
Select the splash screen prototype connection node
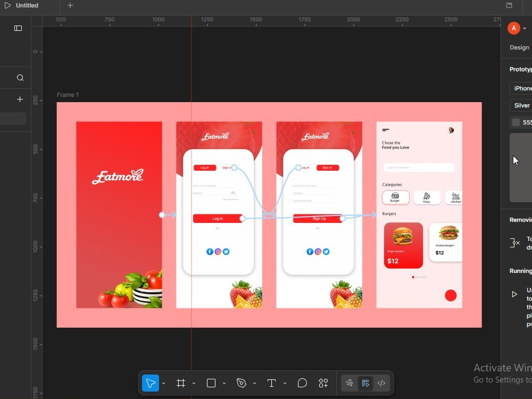coord(162,215)
